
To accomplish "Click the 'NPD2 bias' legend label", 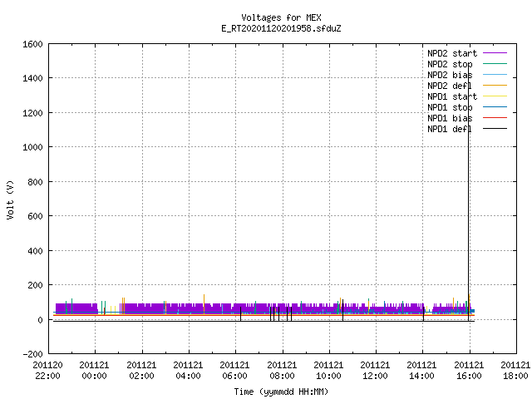I will click(450, 75).
